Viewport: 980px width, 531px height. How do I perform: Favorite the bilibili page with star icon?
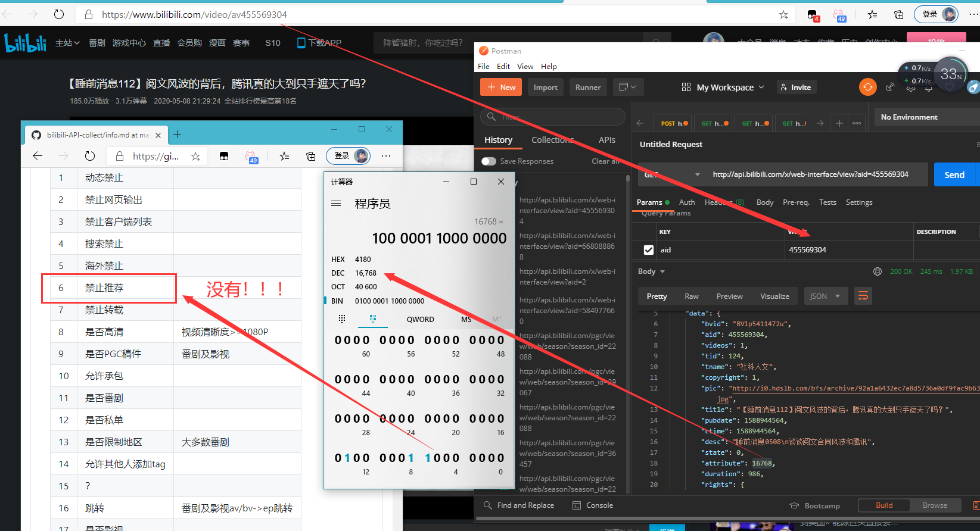[x=783, y=14]
